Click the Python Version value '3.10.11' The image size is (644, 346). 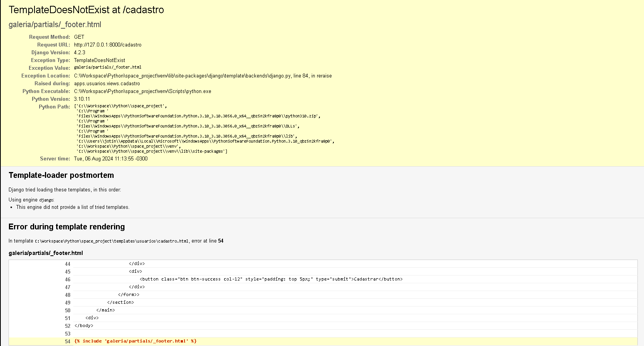pyautogui.click(x=82, y=99)
